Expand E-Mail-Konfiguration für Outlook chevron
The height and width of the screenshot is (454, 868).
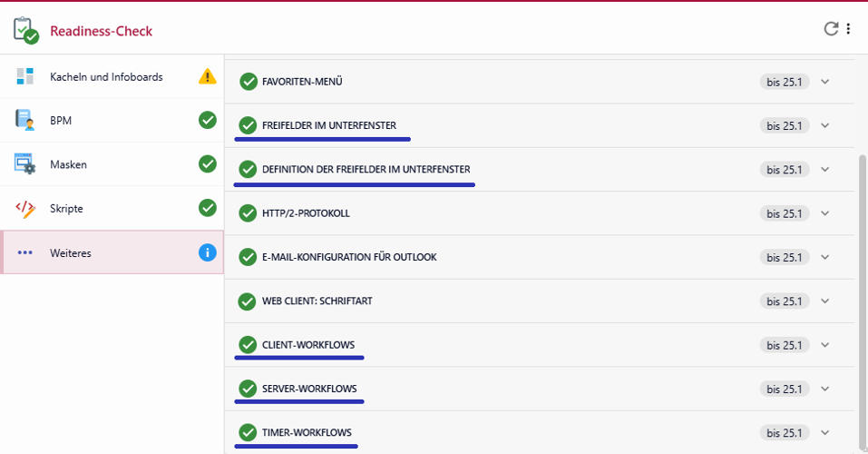pyautogui.click(x=824, y=257)
